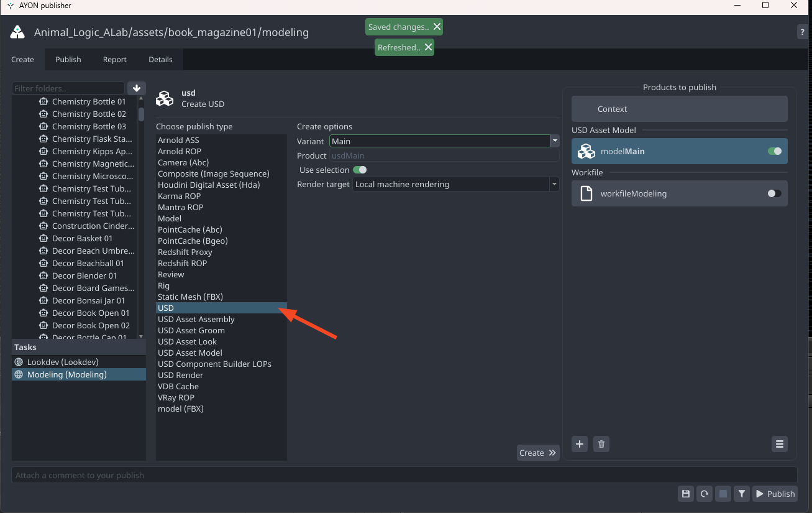Click the modelMain product cubes icon

pos(586,151)
